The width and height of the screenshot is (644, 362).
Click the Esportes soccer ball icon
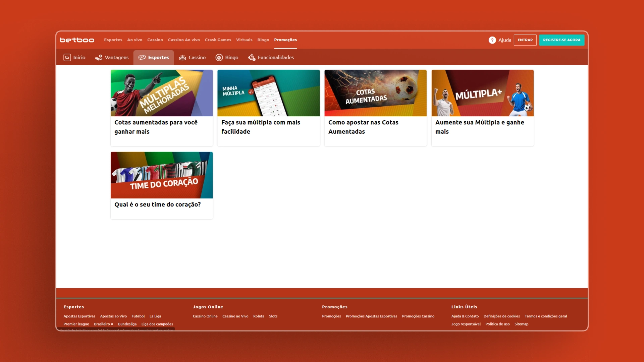[142, 57]
